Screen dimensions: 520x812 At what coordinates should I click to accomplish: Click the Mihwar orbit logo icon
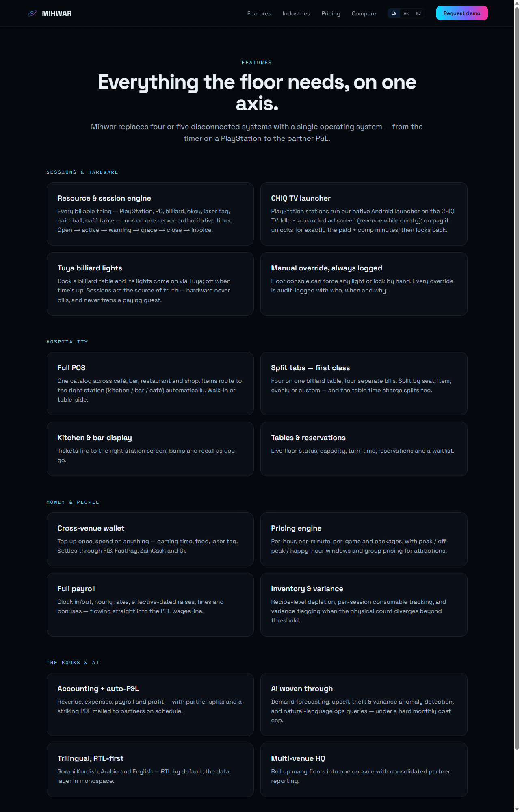pyautogui.click(x=32, y=13)
